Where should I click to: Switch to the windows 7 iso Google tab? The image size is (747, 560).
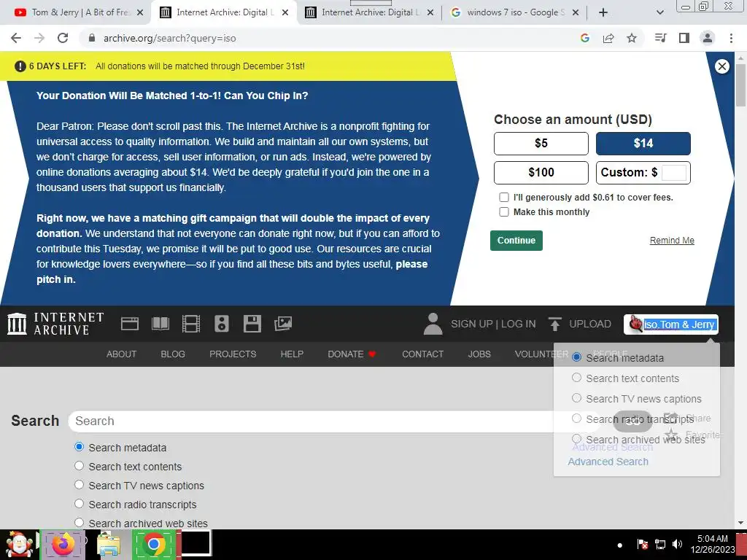(x=514, y=13)
